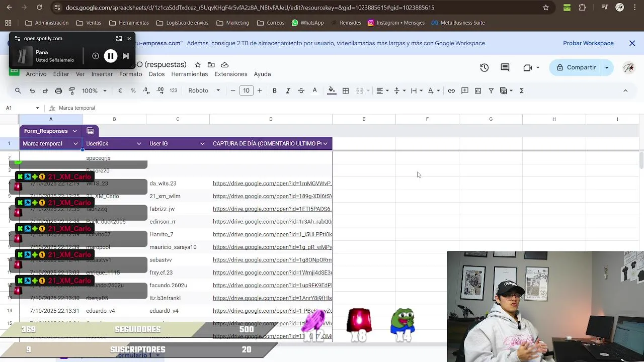Open User IG column filter dropdown

(202, 144)
